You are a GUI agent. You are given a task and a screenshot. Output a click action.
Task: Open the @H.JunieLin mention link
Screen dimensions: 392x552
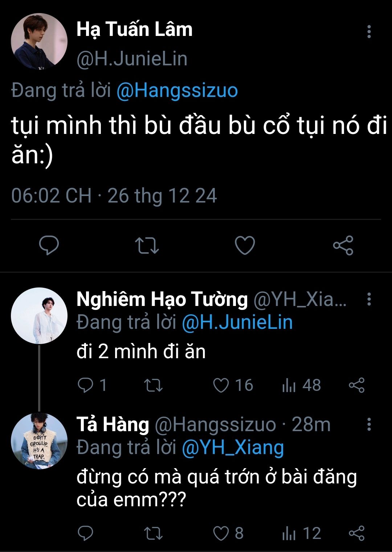(x=237, y=322)
